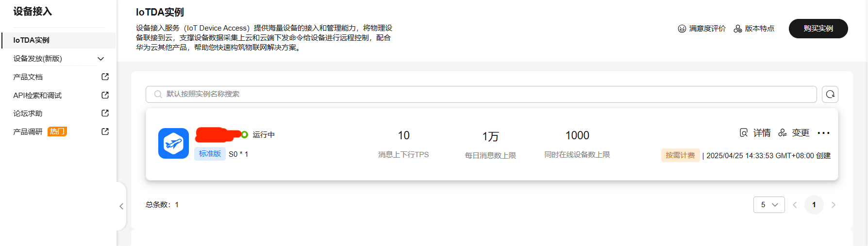Click the change specification icon
Image resolution: width=868 pixels, height=246 pixels.
coord(782,132)
